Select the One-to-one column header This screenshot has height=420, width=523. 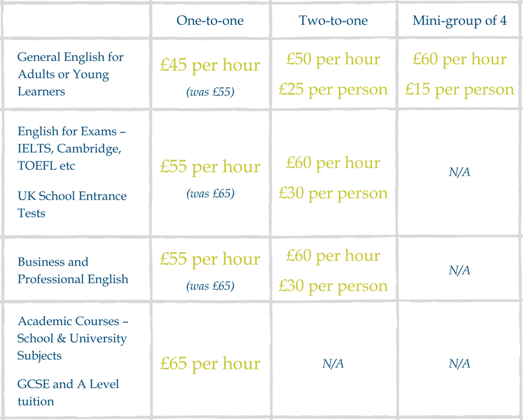(x=210, y=20)
